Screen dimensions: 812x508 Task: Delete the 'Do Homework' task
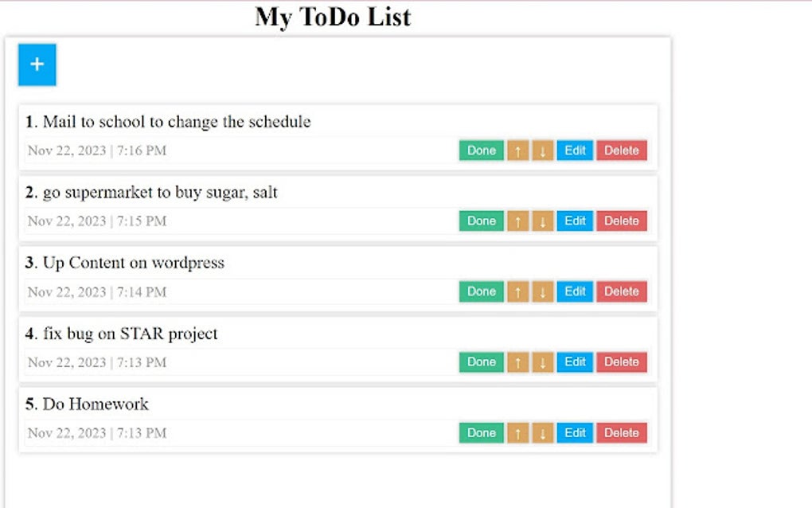click(x=621, y=432)
